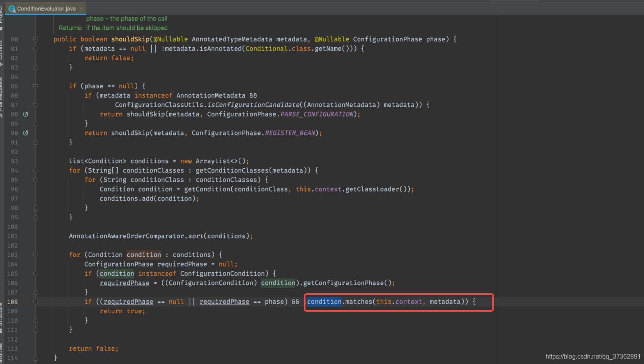
Task: Click getConfigurationPhase method call
Action: point(344,283)
